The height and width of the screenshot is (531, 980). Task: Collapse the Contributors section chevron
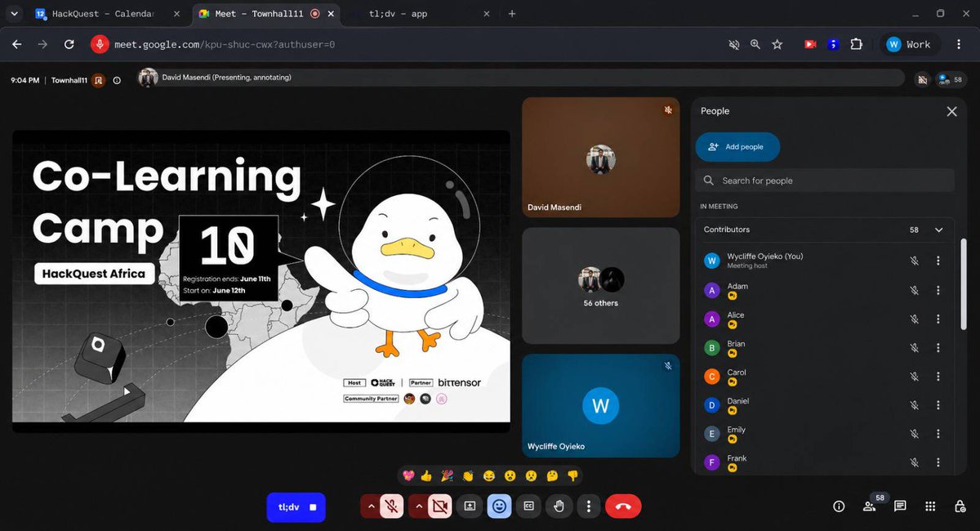tap(939, 230)
